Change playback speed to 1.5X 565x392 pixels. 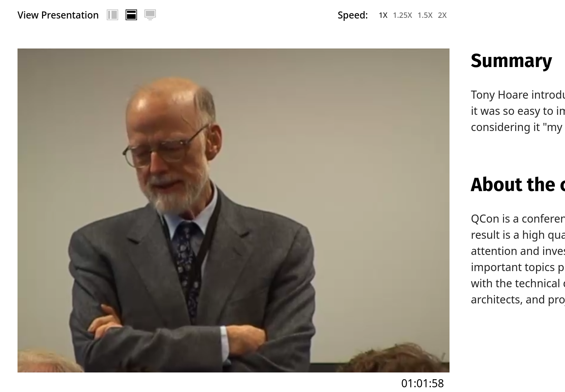pyautogui.click(x=425, y=15)
